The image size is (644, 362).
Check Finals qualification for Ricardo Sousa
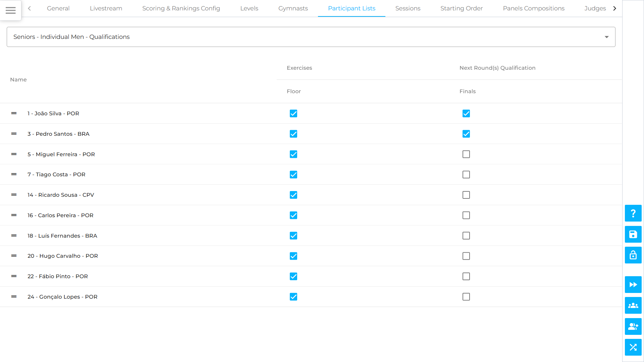[x=466, y=195]
